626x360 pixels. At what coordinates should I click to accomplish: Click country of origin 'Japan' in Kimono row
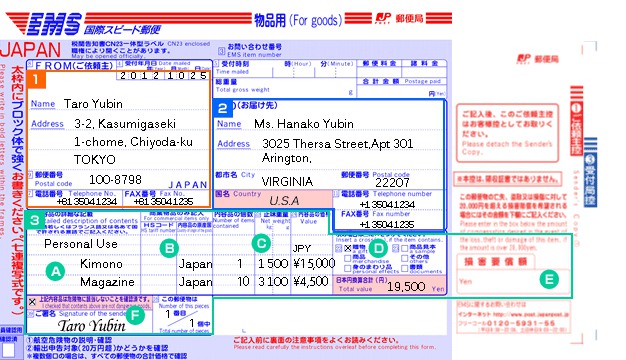(x=195, y=264)
